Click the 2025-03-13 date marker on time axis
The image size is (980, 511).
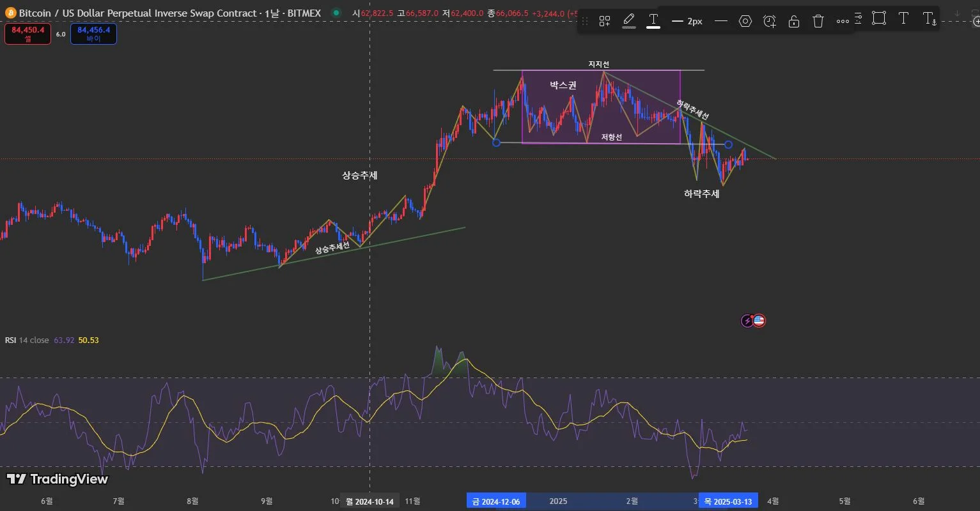tap(728, 501)
